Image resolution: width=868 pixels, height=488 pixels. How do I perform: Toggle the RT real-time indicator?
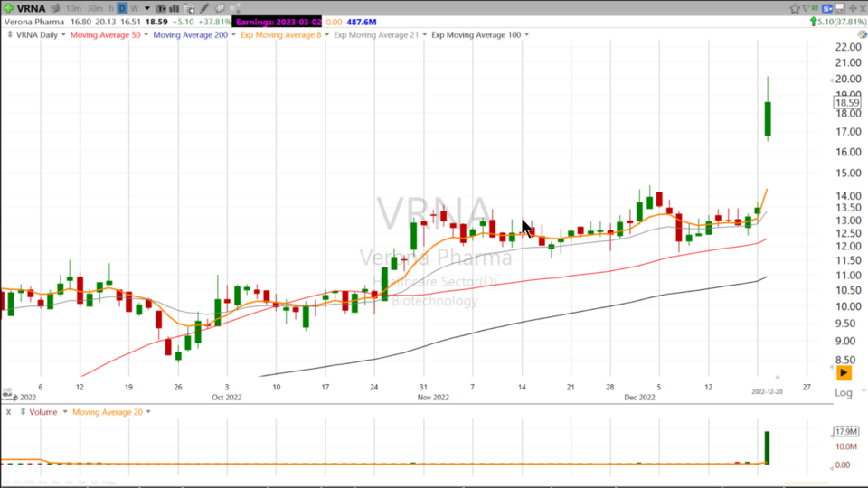point(816,8)
